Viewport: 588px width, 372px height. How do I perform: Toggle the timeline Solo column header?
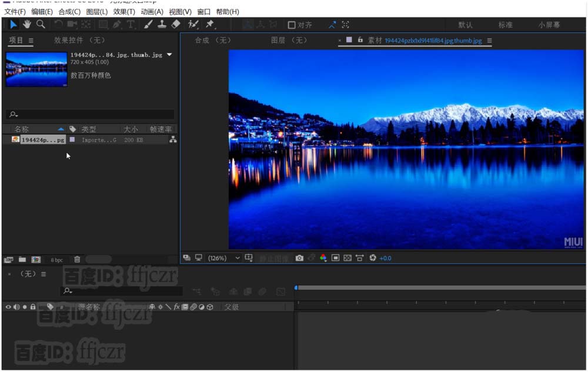pos(25,307)
